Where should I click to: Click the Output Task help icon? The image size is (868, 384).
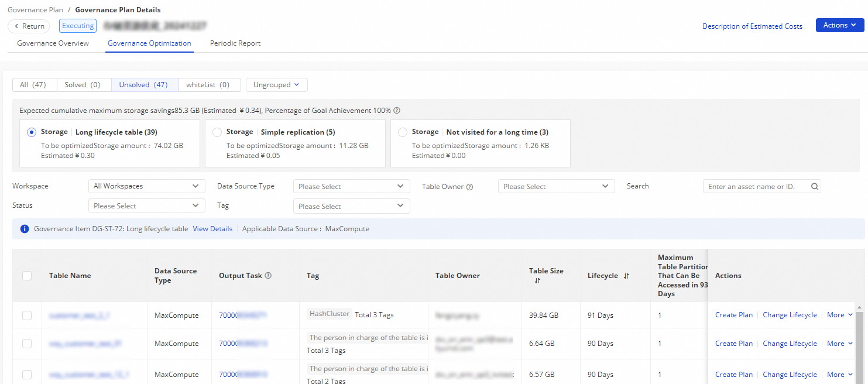click(x=268, y=276)
